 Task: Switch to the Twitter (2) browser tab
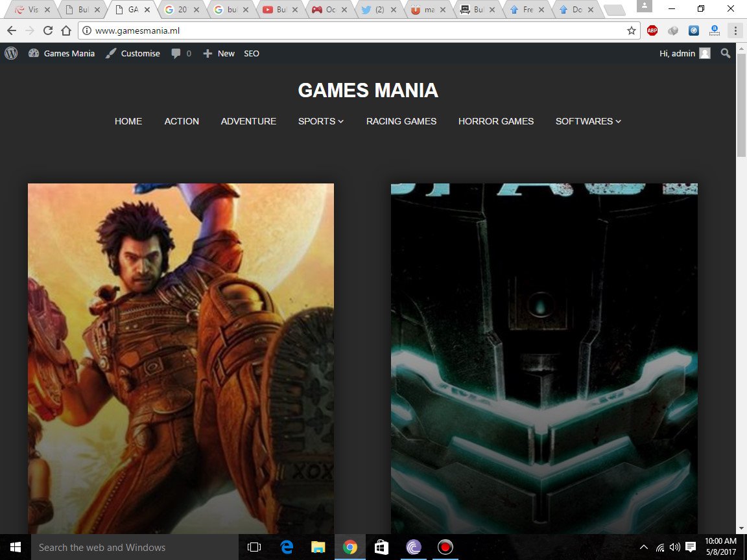point(380,10)
